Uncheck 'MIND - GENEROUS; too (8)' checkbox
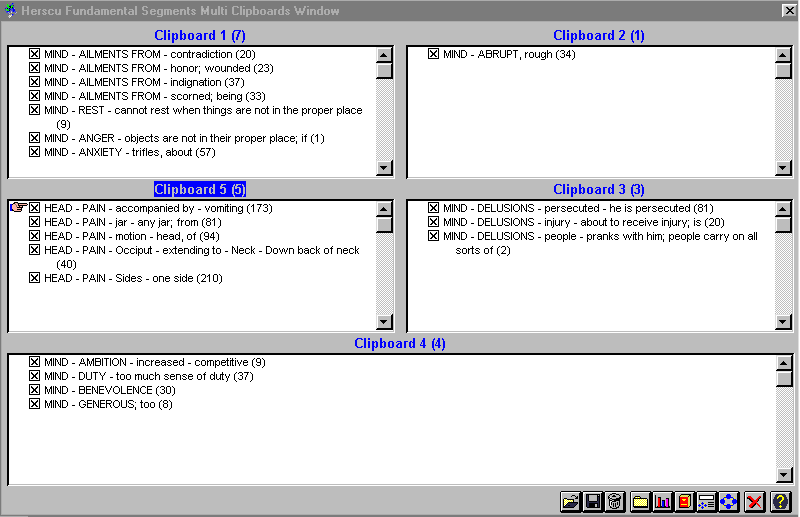Viewport: 800px width, 517px height. pos(34,404)
